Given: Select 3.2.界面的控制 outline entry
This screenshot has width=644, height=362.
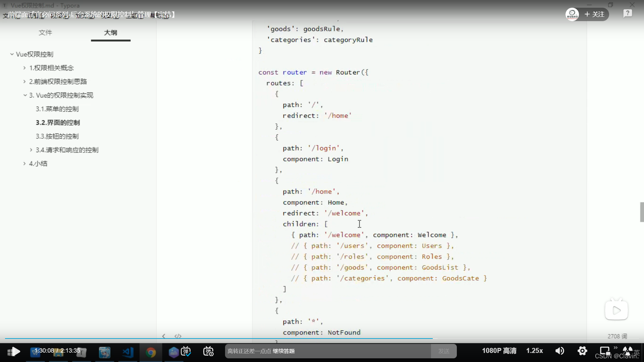Looking at the screenshot, I should 58,123.
